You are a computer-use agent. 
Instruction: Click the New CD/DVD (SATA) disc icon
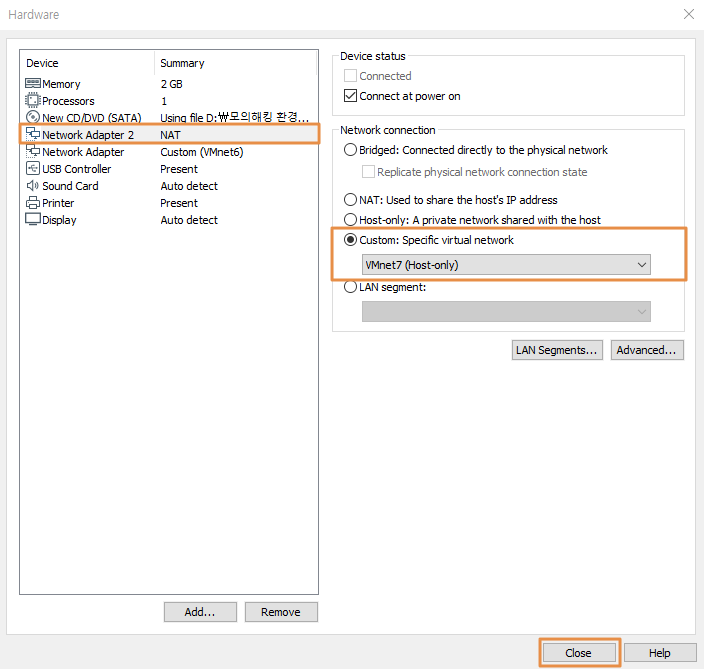point(33,117)
